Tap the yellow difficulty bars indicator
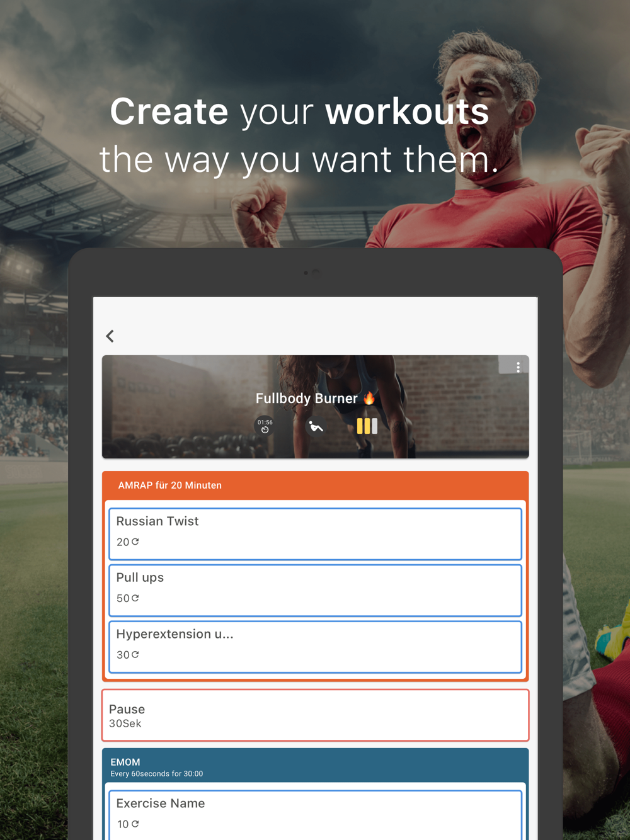The height and width of the screenshot is (840, 630). pos(367,426)
